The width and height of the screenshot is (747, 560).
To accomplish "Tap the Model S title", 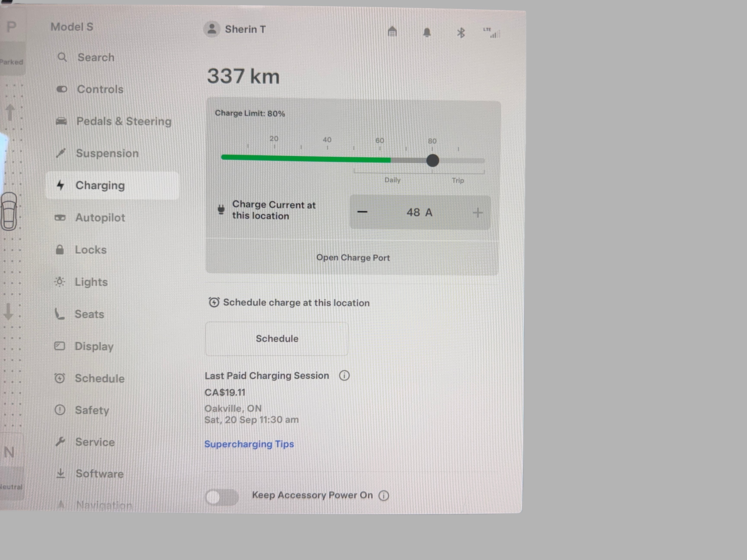I will coord(72,27).
